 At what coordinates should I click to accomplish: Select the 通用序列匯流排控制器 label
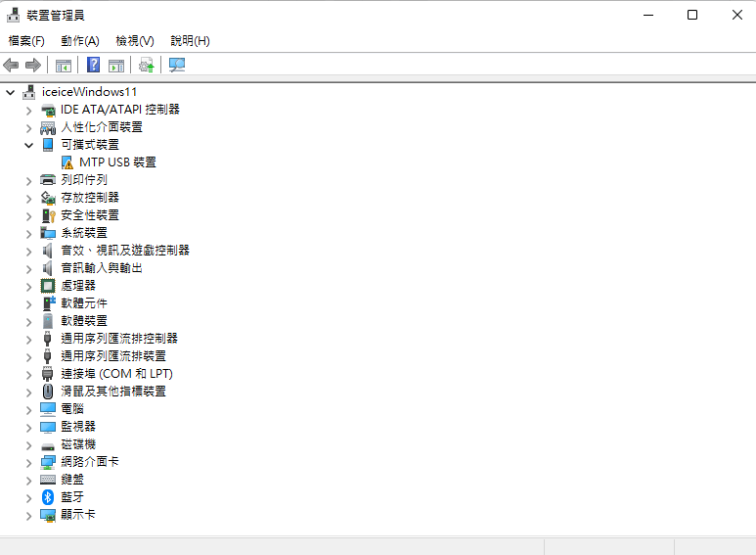(119, 339)
